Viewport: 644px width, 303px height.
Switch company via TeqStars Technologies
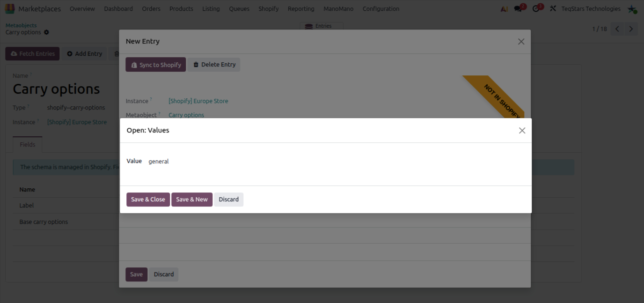[591, 8]
